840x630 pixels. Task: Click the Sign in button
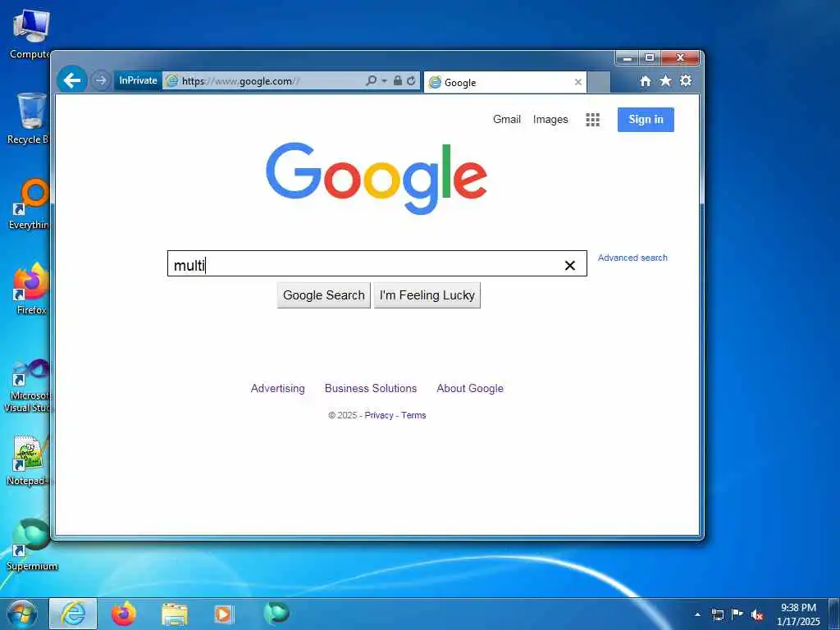(646, 120)
